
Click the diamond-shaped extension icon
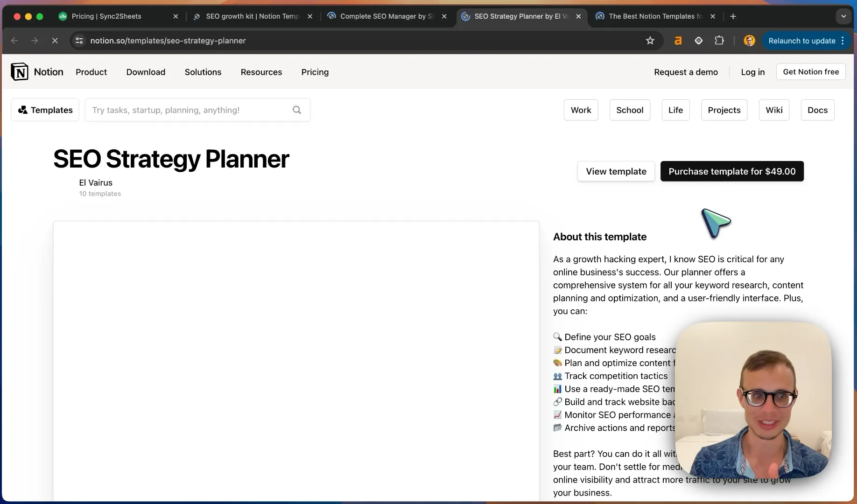click(699, 41)
